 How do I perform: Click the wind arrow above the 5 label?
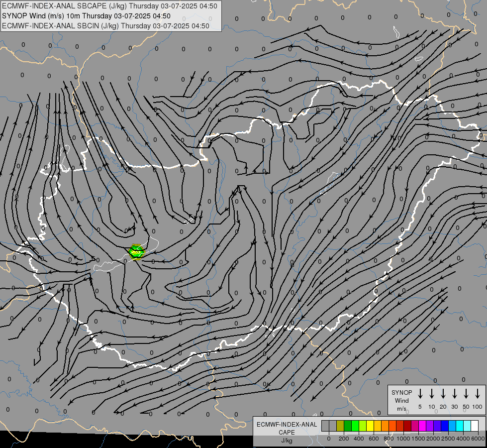click(420, 394)
